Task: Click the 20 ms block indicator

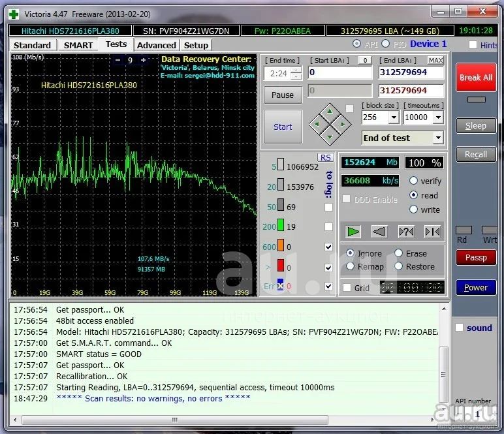Action: 280,185
